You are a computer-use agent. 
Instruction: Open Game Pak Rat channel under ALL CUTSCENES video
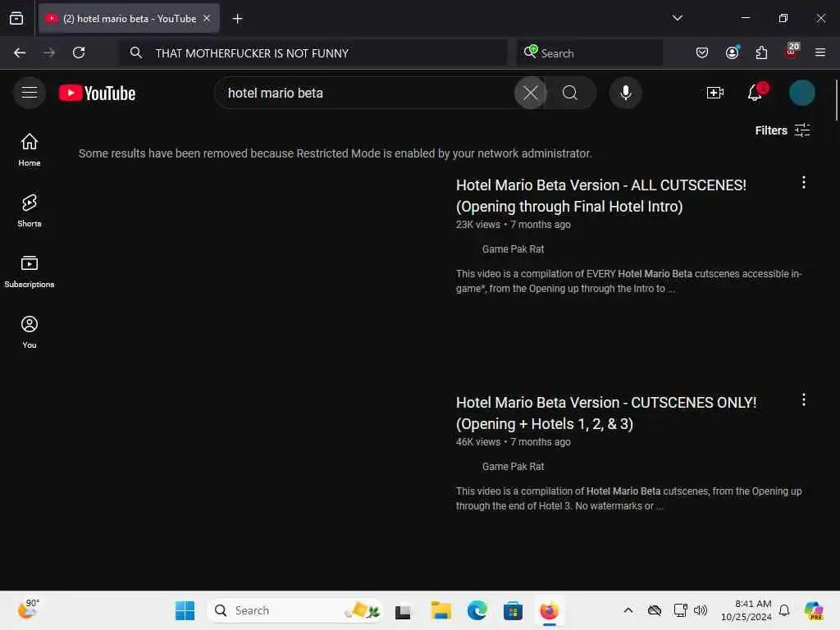513,249
